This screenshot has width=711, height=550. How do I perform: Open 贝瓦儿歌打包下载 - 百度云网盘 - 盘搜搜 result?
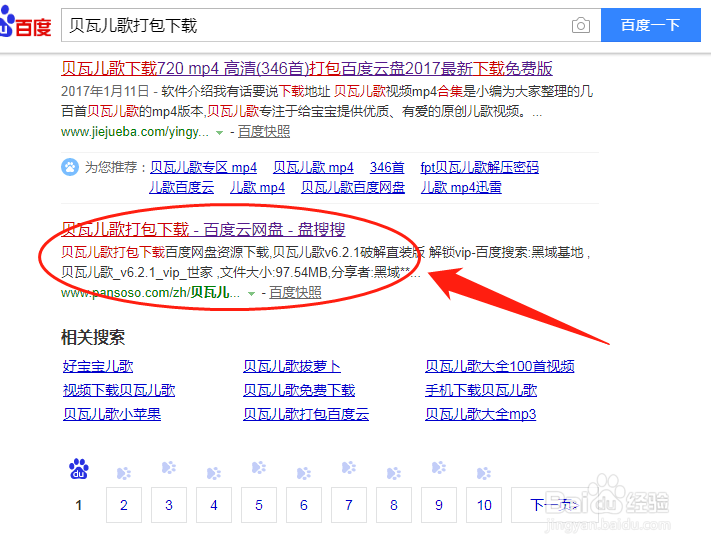203,229
